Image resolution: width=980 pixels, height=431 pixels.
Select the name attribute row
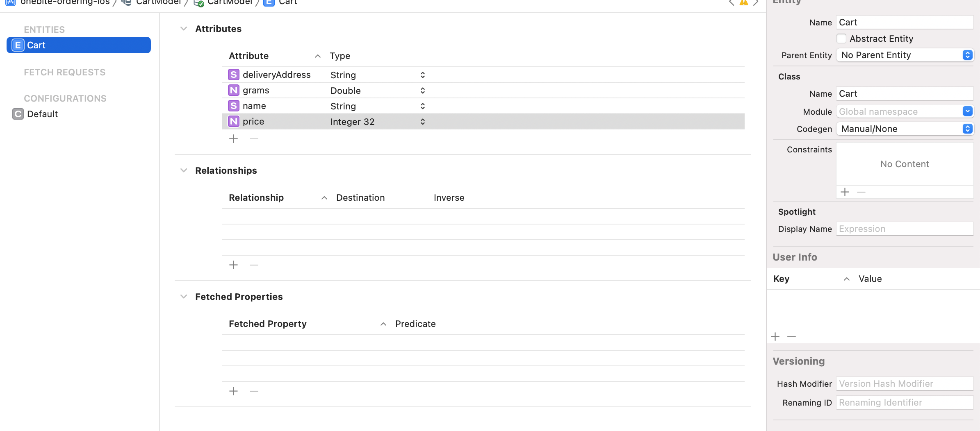tap(483, 106)
